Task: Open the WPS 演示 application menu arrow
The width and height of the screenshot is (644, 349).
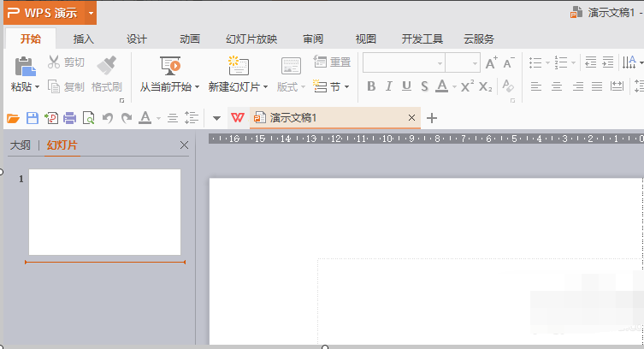Action: pos(91,13)
